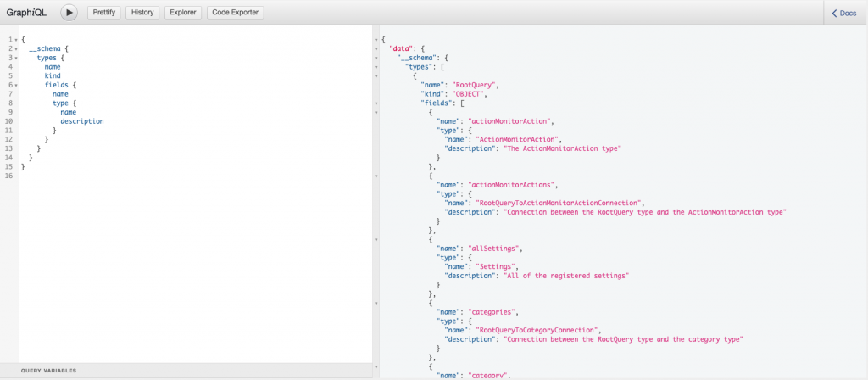Place cursor on description field in query

coord(82,121)
